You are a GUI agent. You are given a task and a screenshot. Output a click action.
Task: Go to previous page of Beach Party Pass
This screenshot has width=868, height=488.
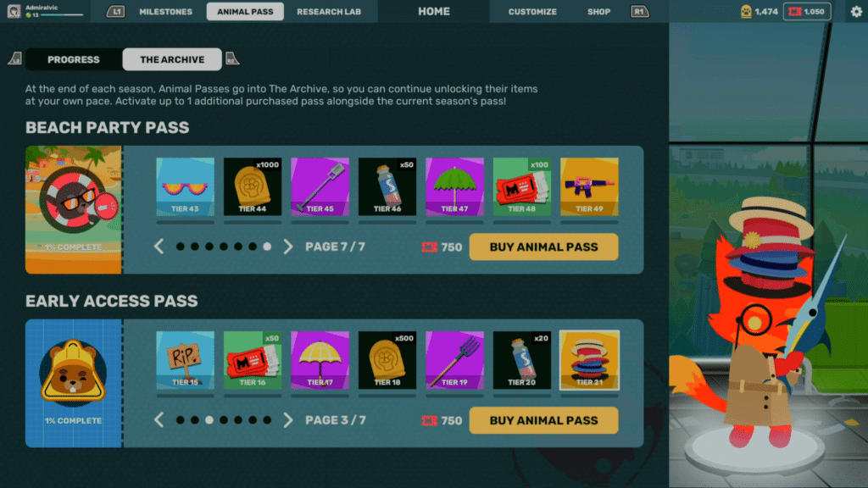159,247
